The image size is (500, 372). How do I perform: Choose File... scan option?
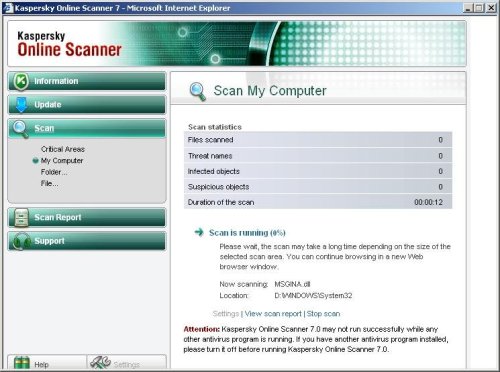click(x=49, y=183)
